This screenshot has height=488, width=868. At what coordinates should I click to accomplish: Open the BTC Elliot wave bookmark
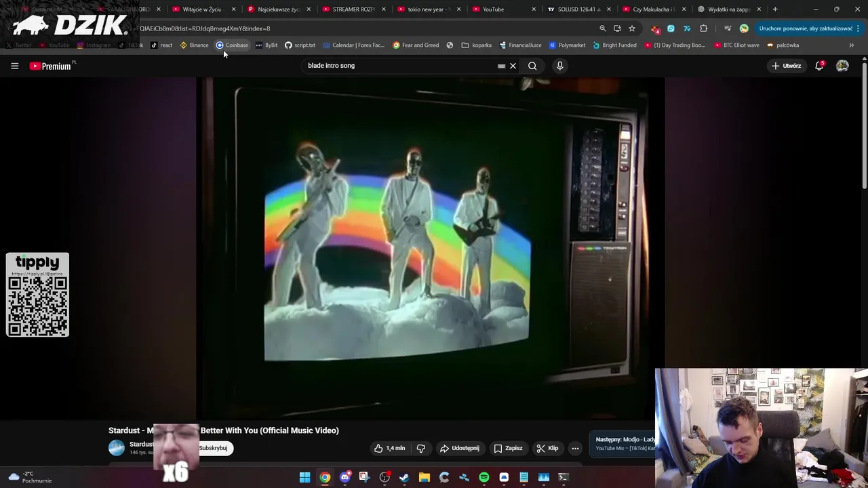[x=736, y=45]
